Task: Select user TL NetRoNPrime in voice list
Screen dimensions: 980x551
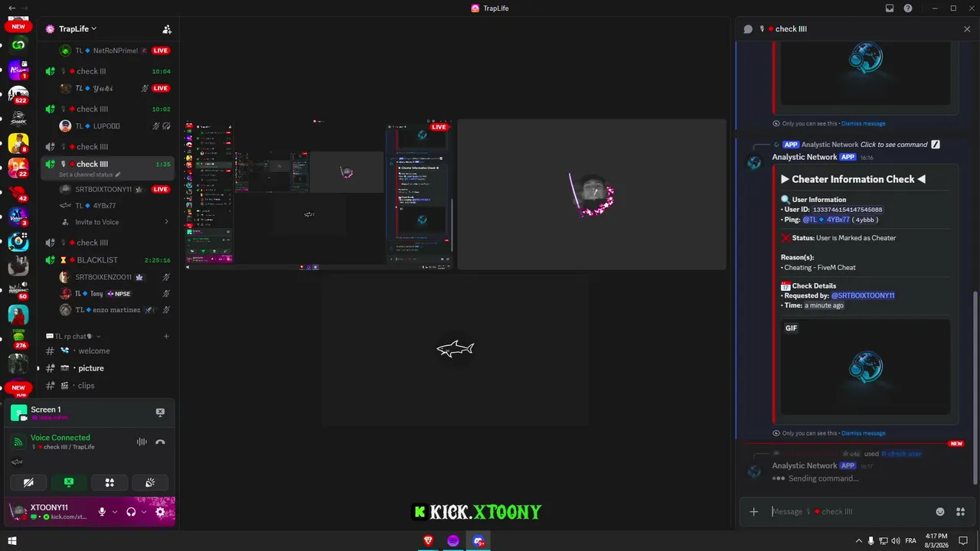Action: coord(115,51)
